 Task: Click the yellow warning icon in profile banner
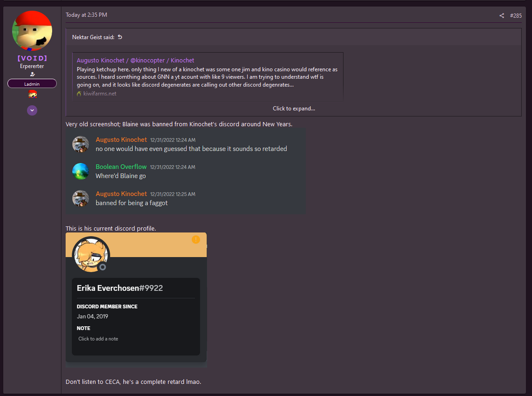coord(196,239)
